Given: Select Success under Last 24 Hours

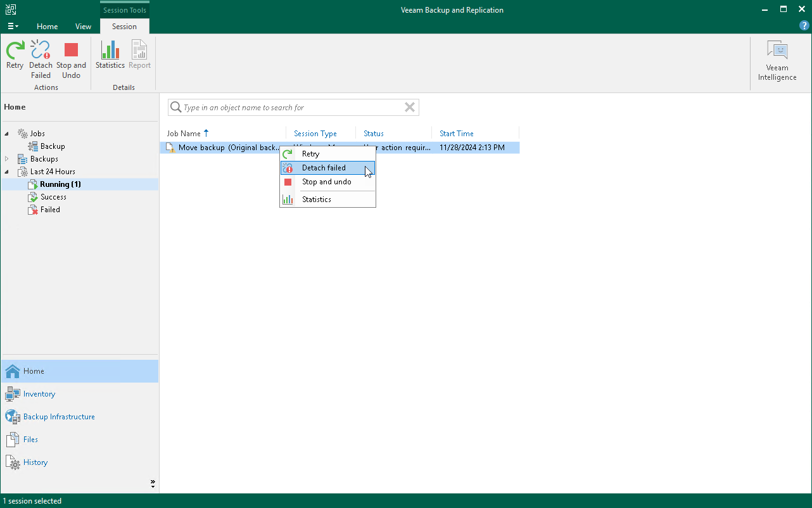Looking at the screenshot, I should pos(53,197).
